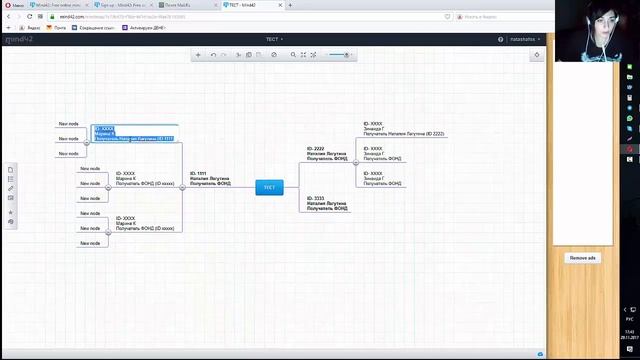Screen dimensions: 640x360
Task: Open the image icon in left sidebar
Action: tap(11, 198)
